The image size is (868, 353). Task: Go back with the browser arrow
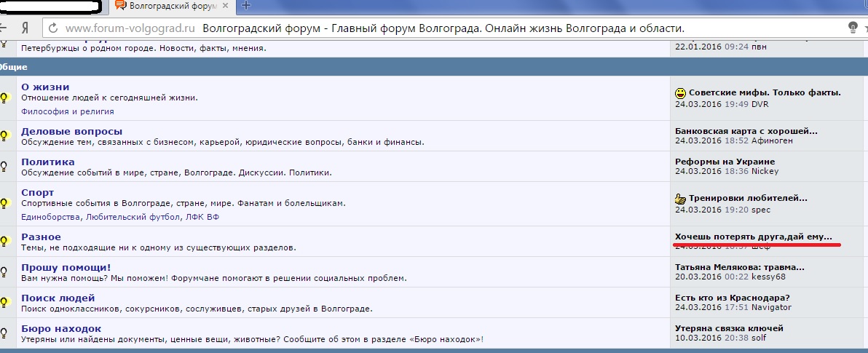coord(4,28)
